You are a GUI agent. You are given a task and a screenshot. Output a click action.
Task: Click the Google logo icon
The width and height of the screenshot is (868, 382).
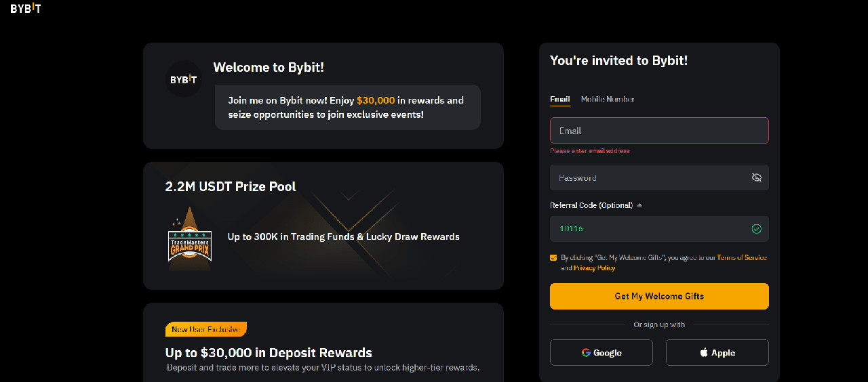(x=586, y=353)
